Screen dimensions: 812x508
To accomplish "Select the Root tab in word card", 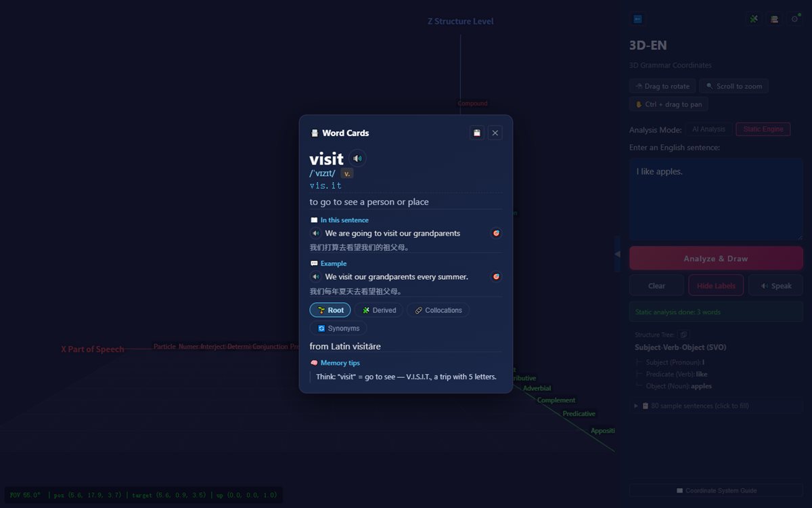I will [x=330, y=310].
